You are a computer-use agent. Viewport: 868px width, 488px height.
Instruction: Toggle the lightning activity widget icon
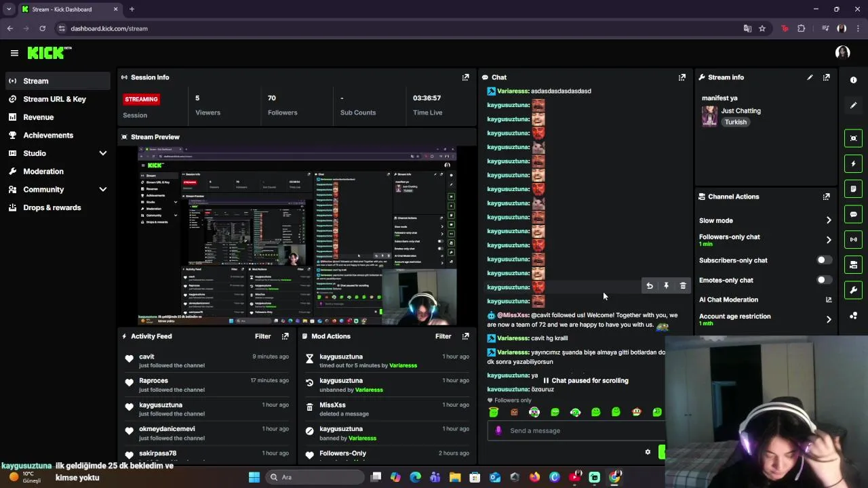point(853,163)
